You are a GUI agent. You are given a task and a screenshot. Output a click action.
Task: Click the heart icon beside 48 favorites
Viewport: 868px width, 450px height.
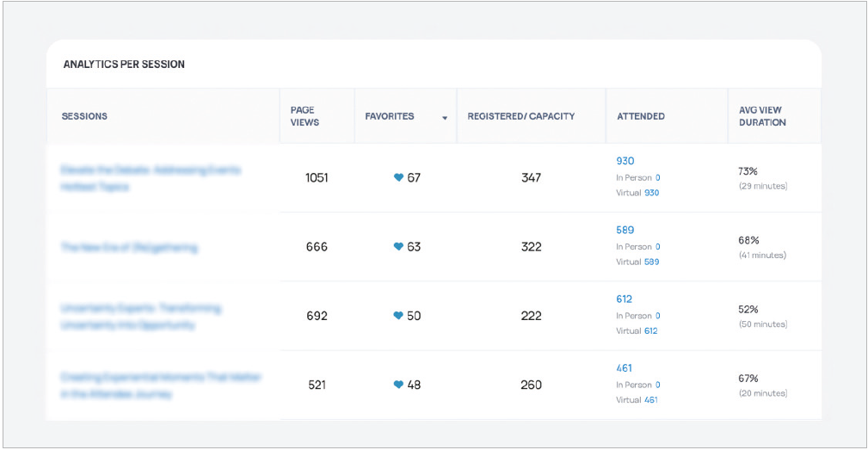coord(398,385)
